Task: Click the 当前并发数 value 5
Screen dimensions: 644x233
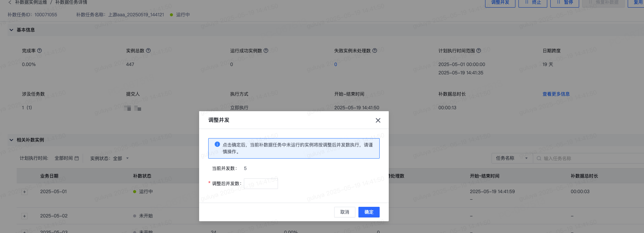Action: [245, 168]
